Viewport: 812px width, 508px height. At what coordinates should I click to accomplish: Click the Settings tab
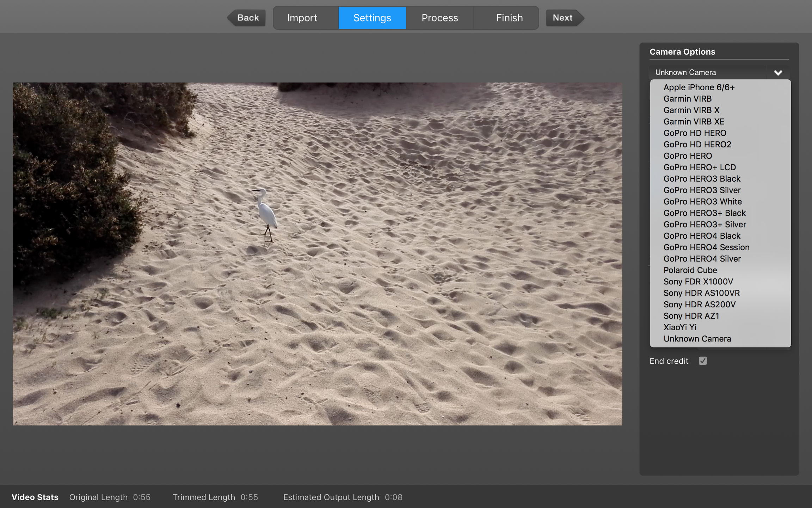pos(372,18)
